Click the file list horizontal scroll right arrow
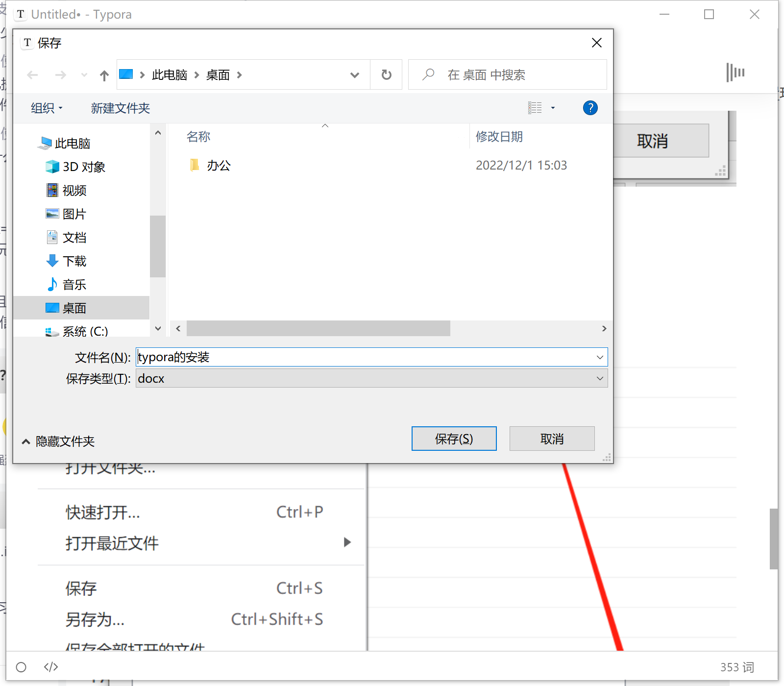784x686 pixels. coord(604,328)
